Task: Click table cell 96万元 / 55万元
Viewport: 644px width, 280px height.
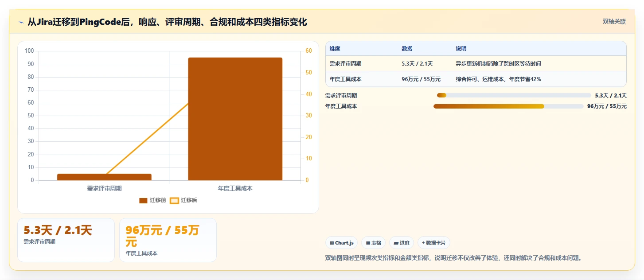Action: point(421,79)
